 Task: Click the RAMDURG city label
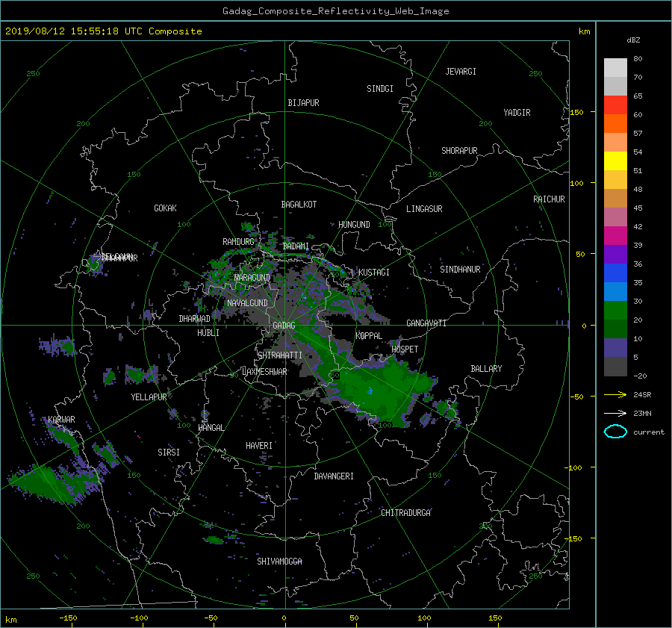pos(238,242)
